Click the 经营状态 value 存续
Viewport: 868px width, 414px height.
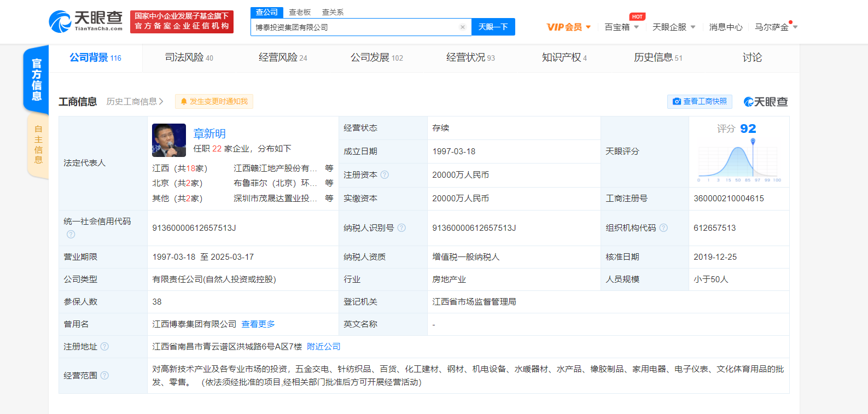pyautogui.click(x=441, y=128)
